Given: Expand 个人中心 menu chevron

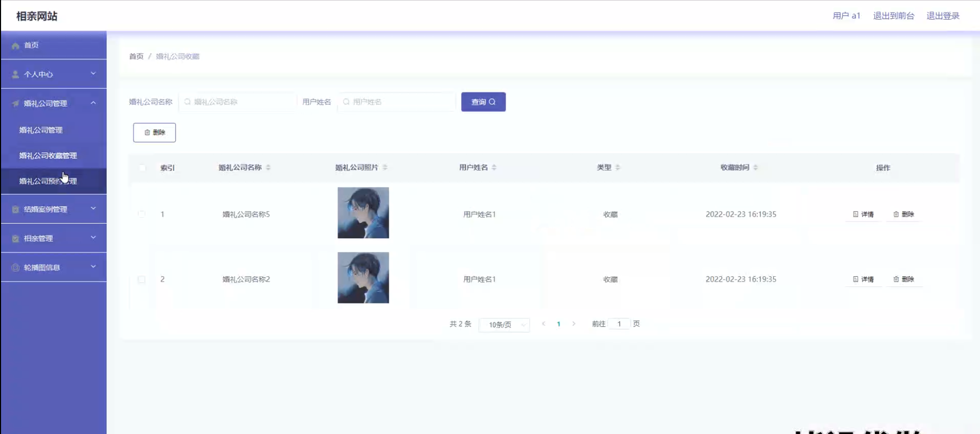Looking at the screenshot, I should (94, 74).
